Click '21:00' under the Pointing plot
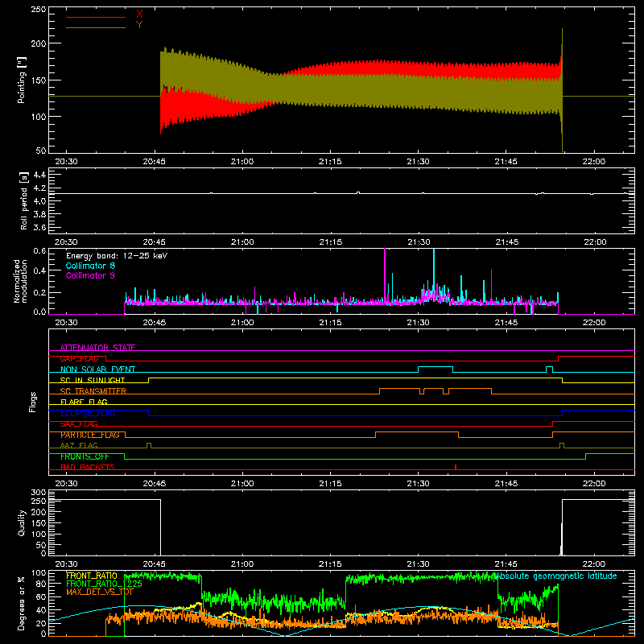This screenshot has height=644, width=644. 242,162
